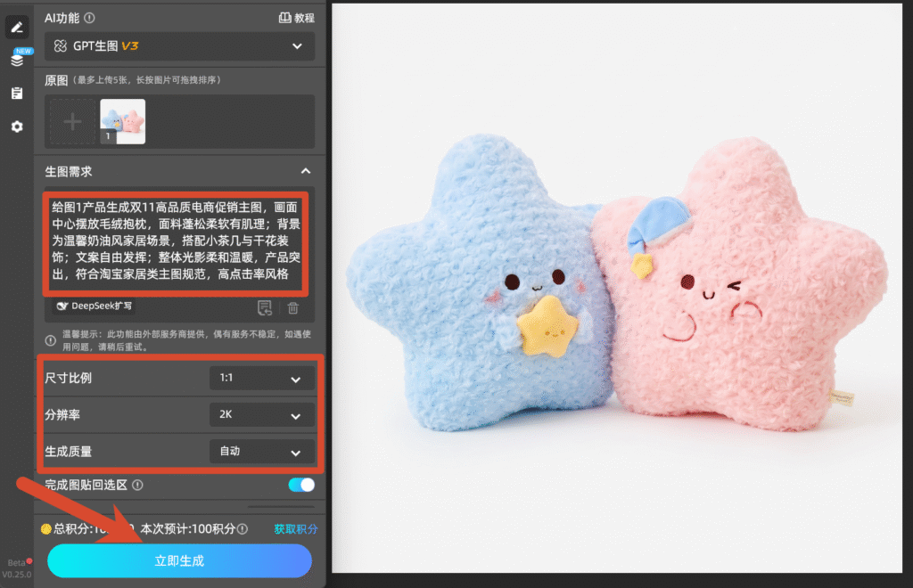The height and width of the screenshot is (588, 913).
Task: Open the layers icon marked NEW
Action: (x=17, y=60)
